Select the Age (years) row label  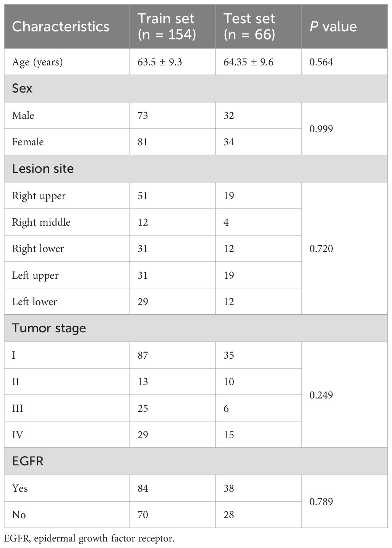click(x=37, y=62)
